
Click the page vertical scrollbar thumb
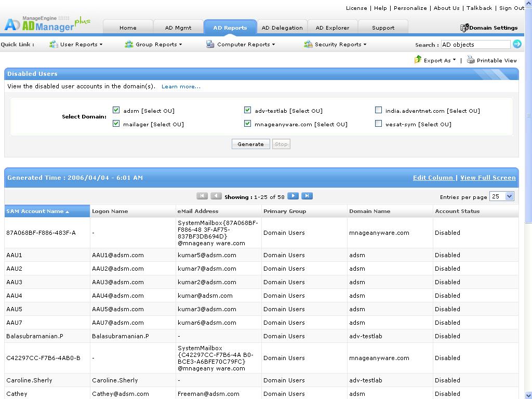point(528,114)
